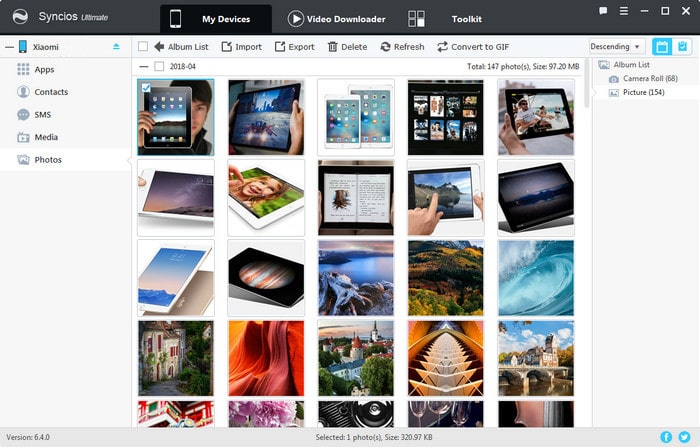Click the Export button
The width and height of the screenshot is (700, 447).
[295, 46]
